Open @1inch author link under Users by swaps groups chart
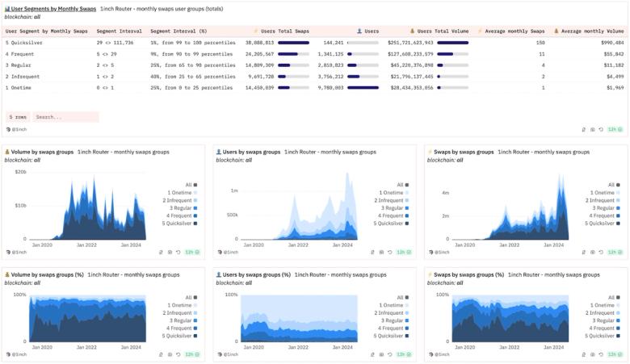Image resolution: width=630 pixels, height=364 pixels. [x=228, y=252]
